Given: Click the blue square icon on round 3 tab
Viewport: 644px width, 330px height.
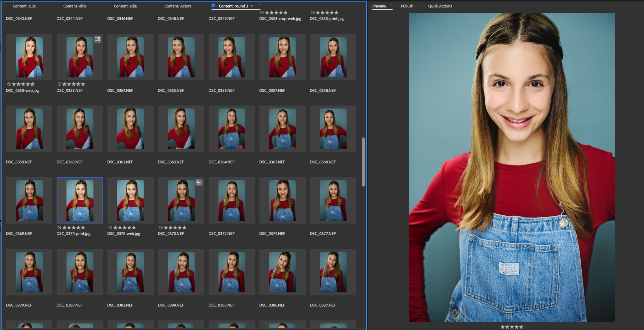Looking at the screenshot, I should (x=213, y=6).
